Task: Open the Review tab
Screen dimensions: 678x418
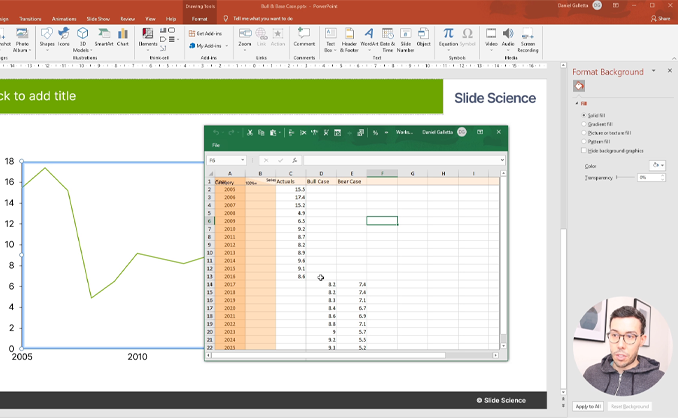Action: 128,19
